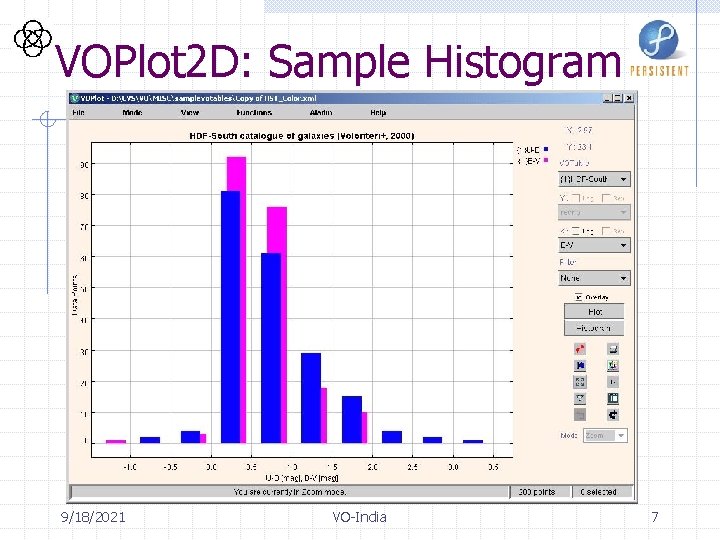Click the Histogram button

point(594,328)
